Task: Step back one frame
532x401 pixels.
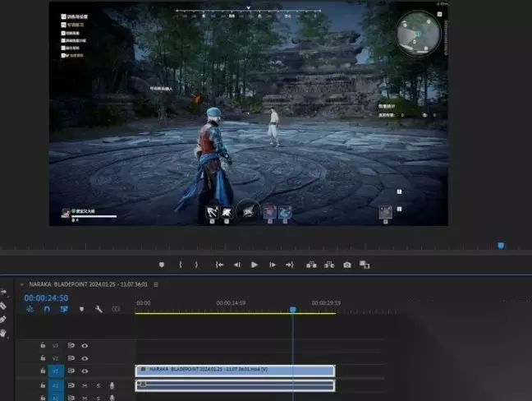Action: pyautogui.click(x=237, y=265)
